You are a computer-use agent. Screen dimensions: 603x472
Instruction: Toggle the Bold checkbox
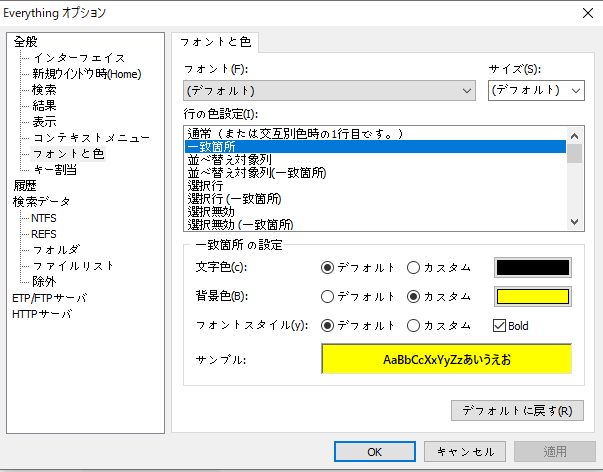pyautogui.click(x=511, y=326)
